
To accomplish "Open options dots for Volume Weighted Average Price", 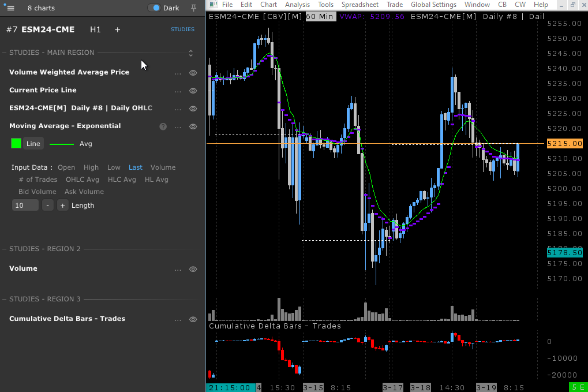I will (178, 73).
